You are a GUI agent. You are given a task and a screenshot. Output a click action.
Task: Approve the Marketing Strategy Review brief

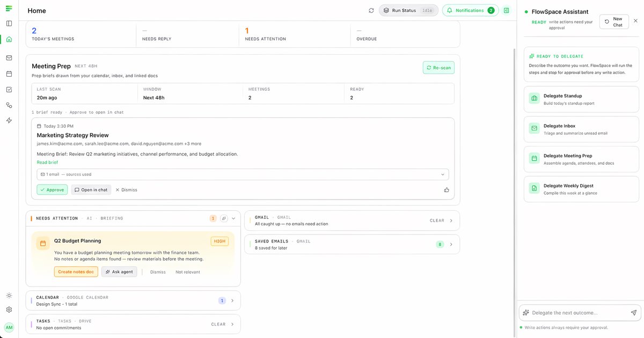(52, 190)
